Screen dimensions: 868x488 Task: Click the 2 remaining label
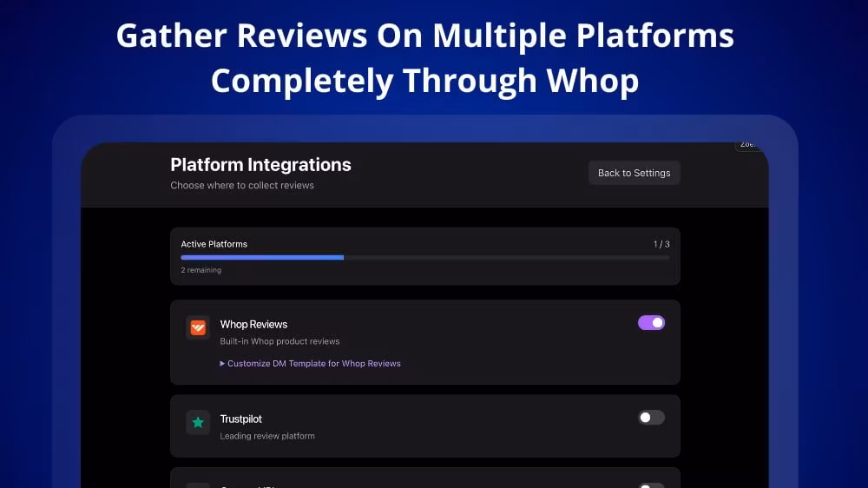pyautogui.click(x=201, y=270)
